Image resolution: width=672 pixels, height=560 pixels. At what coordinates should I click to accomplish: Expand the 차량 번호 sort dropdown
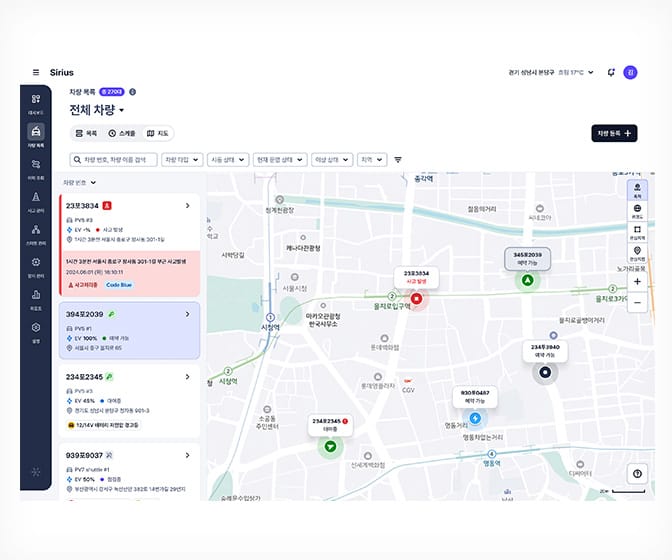(x=80, y=183)
